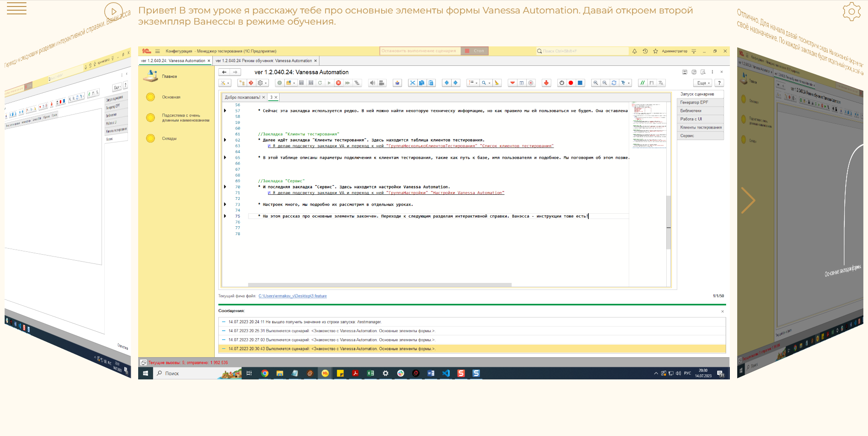Click the fast-forward run icon
868x436 pixels.
click(347, 83)
